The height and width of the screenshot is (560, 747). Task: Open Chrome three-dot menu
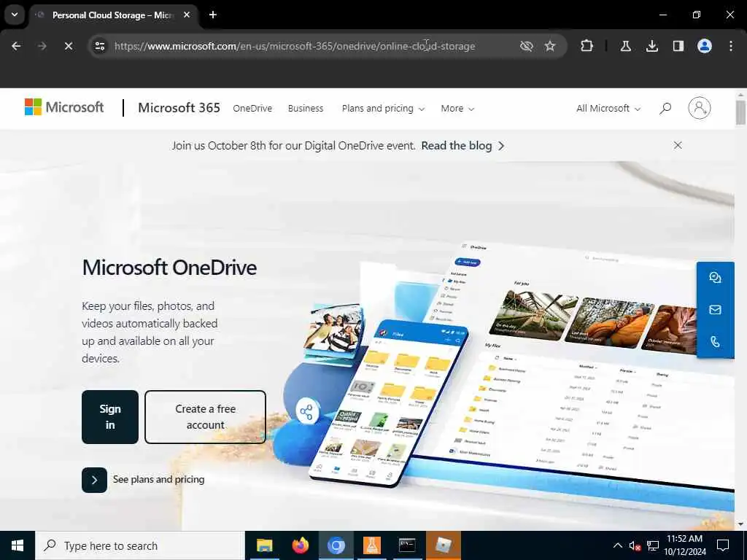coord(731,46)
